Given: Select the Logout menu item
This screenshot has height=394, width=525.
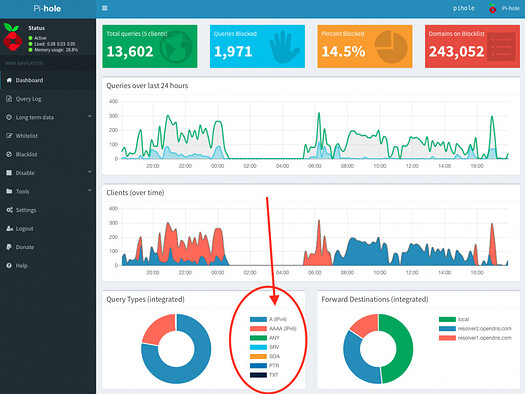Looking at the screenshot, I should click(48, 229).
